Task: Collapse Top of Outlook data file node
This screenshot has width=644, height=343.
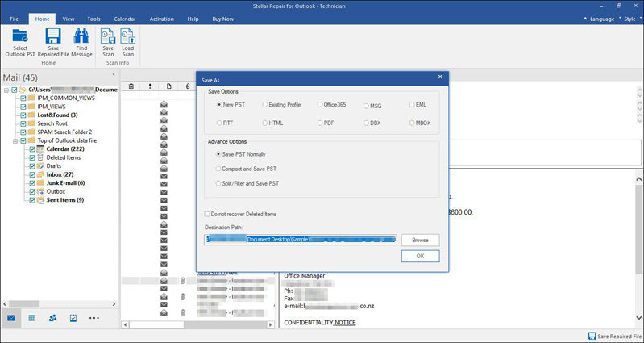Action: point(15,140)
